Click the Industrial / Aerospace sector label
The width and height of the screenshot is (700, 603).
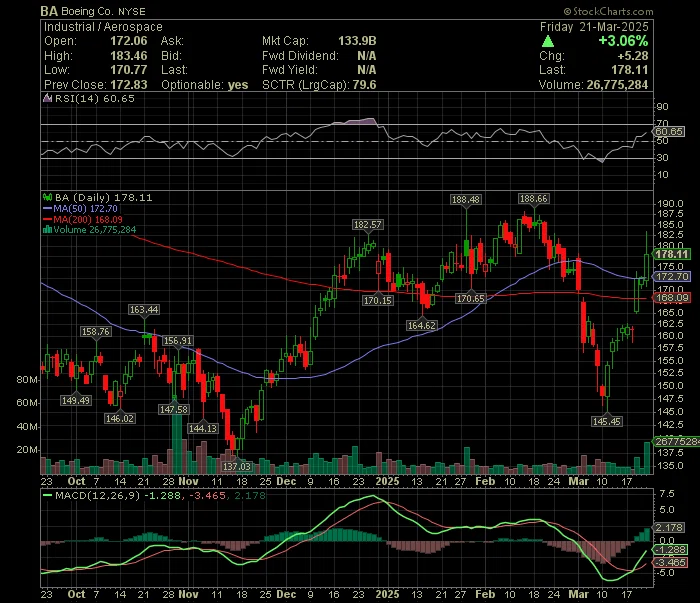coord(103,27)
